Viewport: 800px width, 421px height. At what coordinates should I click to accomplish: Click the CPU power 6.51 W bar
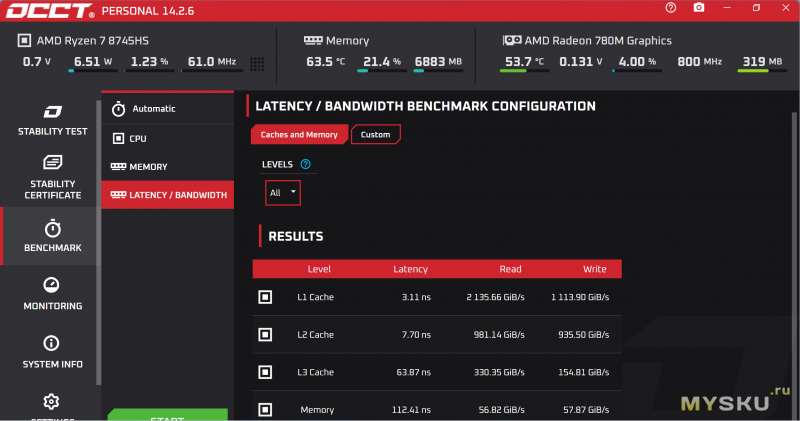93,71
